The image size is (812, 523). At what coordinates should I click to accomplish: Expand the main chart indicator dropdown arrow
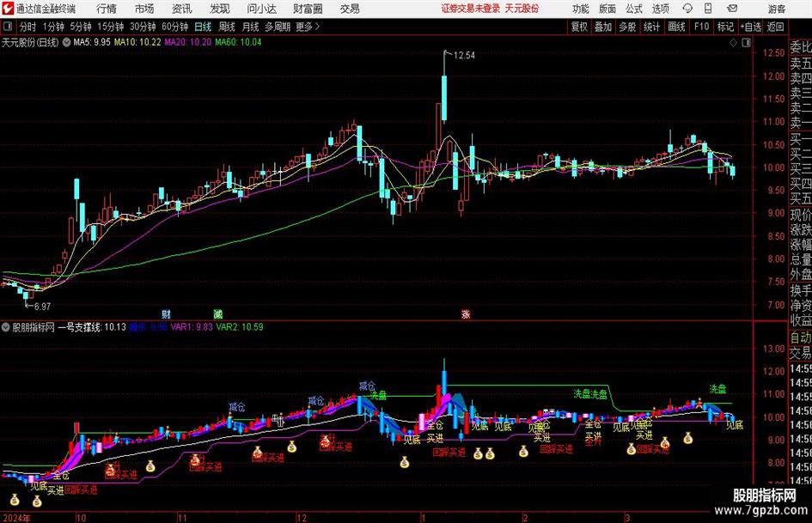(x=66, y=42)
